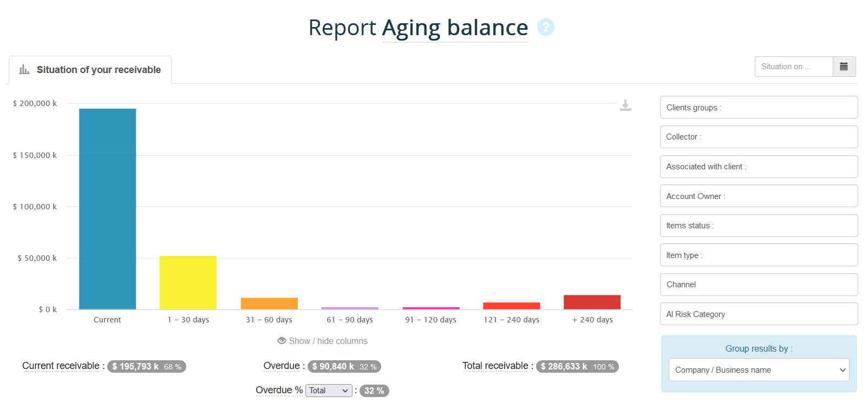This screenshot has height=403, width=868.
Task: Open the Group results by dropdown
Action: [759, 370]
